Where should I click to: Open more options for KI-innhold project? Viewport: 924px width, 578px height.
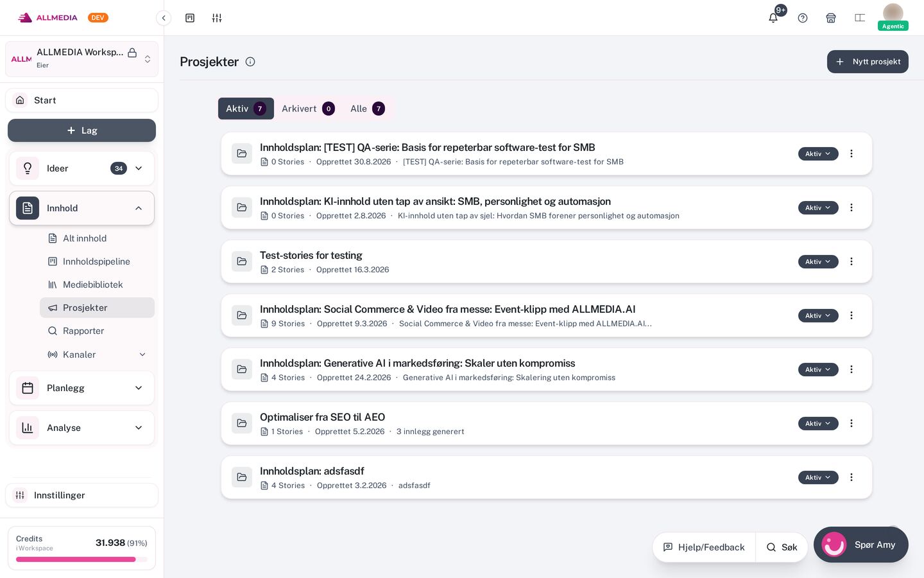point(851,207)
